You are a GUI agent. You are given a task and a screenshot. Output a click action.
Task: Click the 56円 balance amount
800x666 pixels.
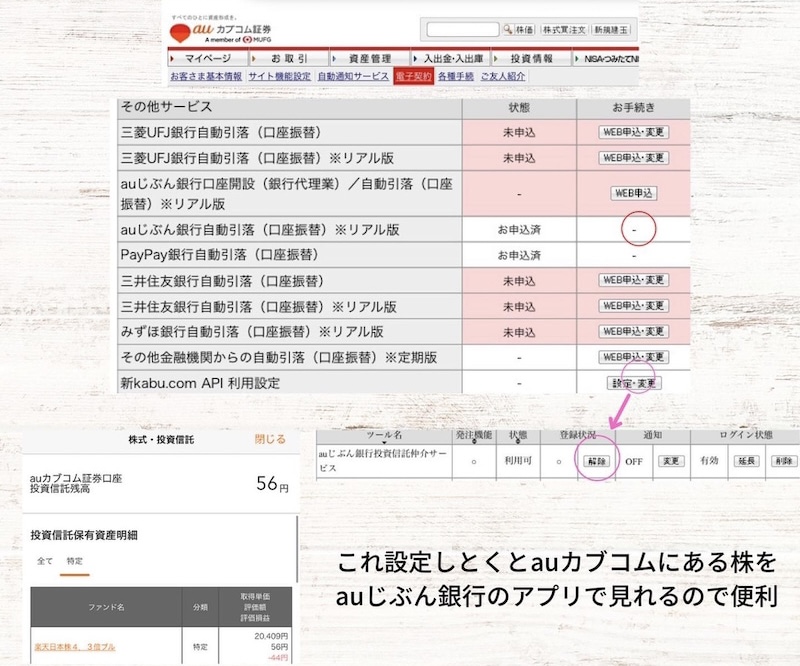[x=272, y=483]
